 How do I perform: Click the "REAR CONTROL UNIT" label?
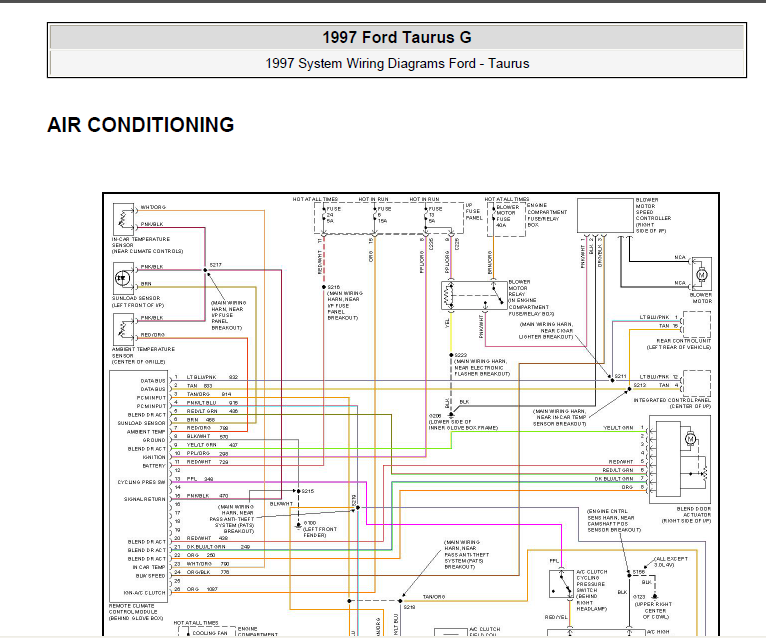[683, 340]
